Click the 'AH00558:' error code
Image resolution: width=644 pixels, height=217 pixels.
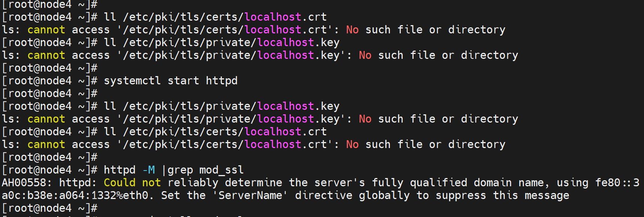[x=27, y=183]
